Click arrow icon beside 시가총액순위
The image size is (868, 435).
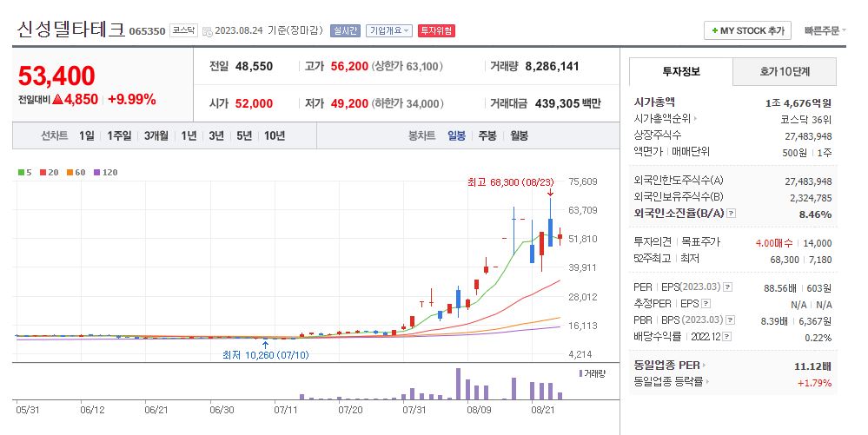(695, 118)
